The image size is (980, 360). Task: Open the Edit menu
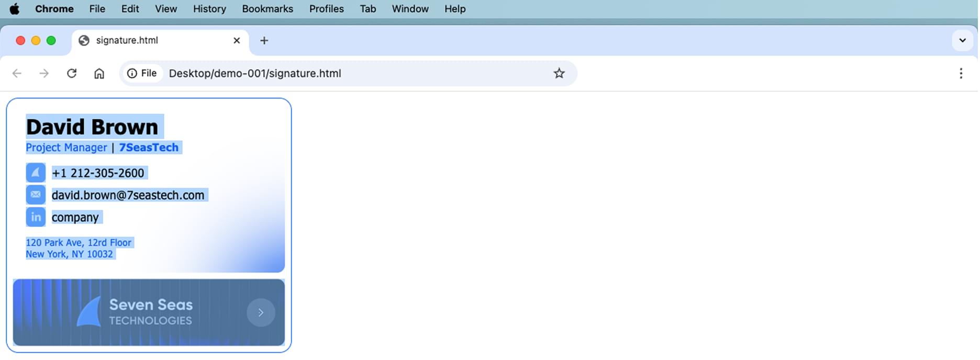point(130,9)
